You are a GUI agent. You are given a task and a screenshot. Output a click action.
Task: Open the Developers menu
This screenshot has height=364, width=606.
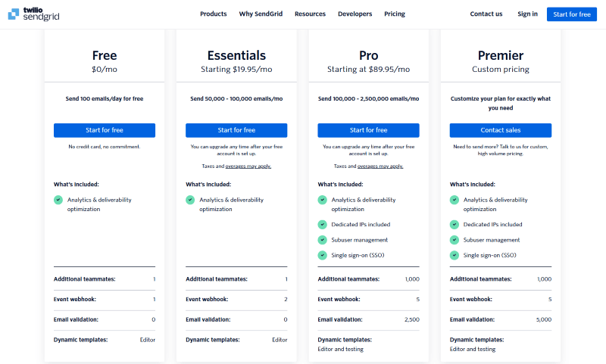355,14
